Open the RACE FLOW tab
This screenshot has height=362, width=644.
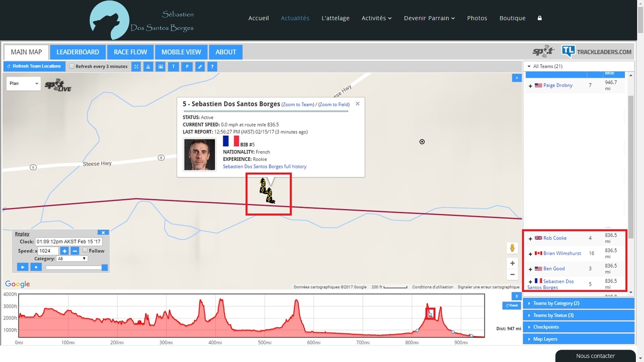(x=130, y=52)
